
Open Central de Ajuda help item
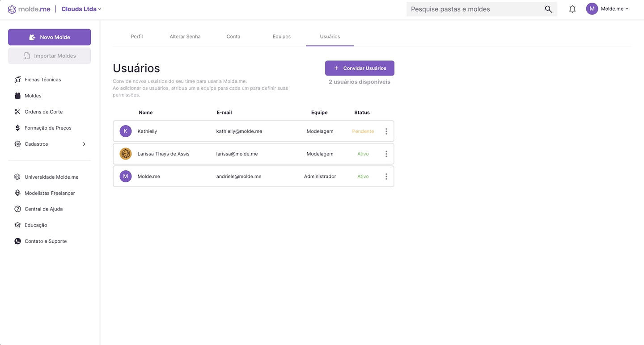43,209
